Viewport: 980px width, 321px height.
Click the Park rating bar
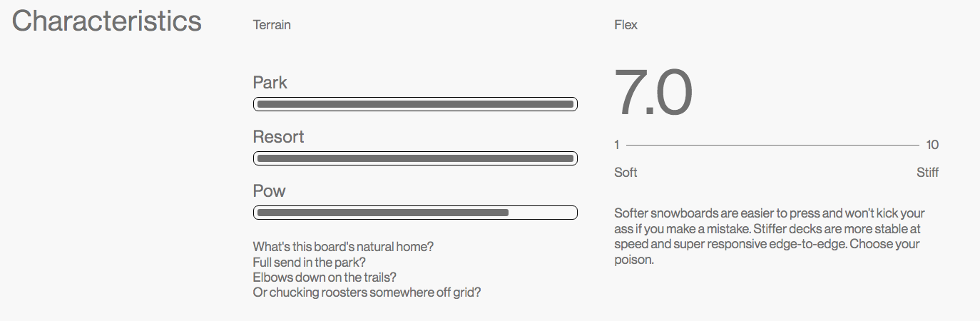pos(415,104)
